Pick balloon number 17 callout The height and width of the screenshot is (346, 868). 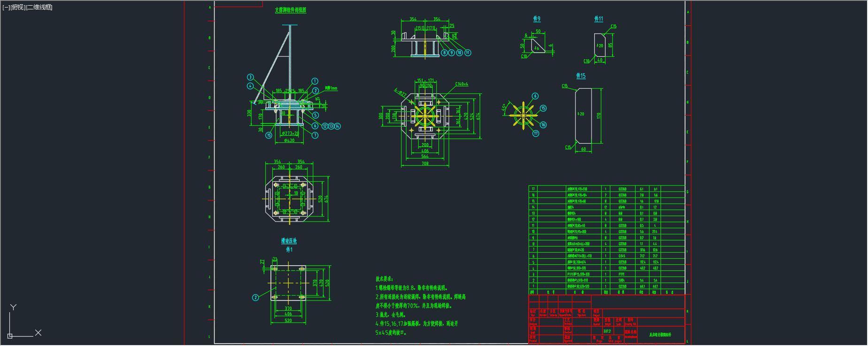tap(536, 133)
